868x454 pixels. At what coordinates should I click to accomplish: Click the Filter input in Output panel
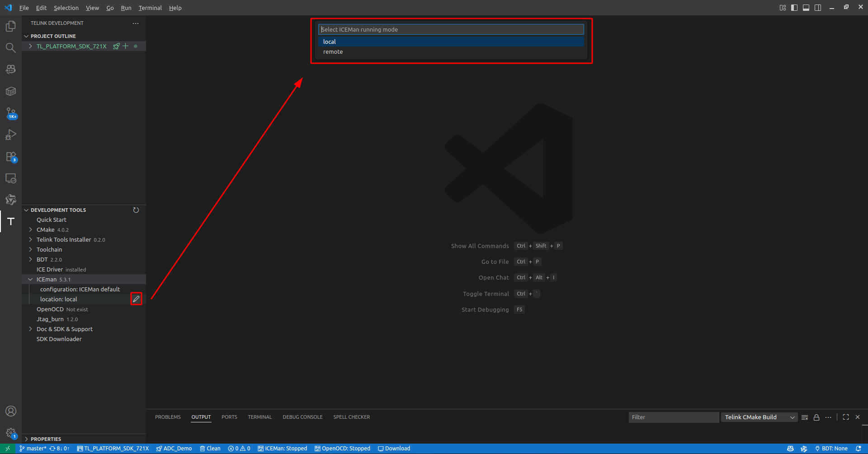[x=673, y=417]
